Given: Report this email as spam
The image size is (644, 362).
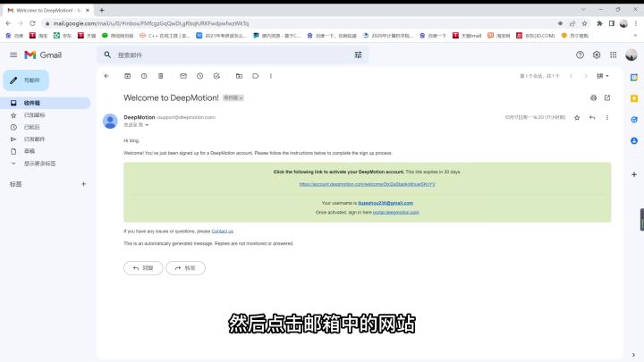Looking at the screenshot, I should pos(144,76).
